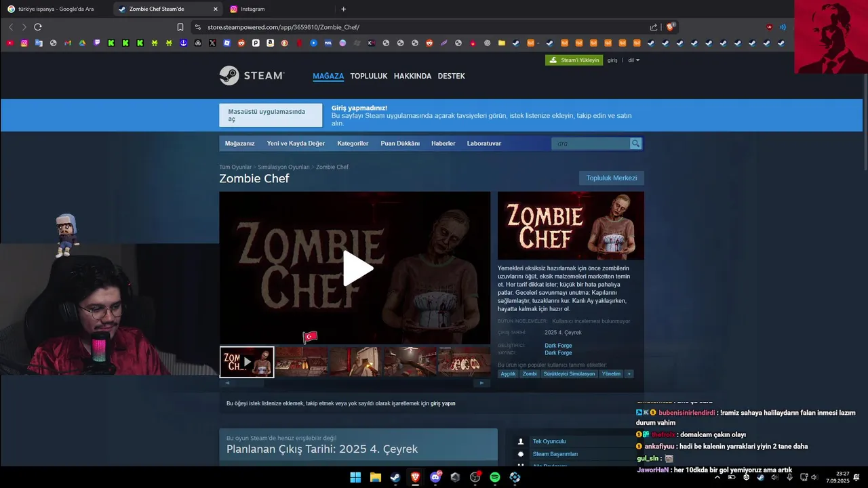Bookmark this page using bookmark icon
Image resolution: width=868 pixels, height=488 pixels.
click(180, 27)
